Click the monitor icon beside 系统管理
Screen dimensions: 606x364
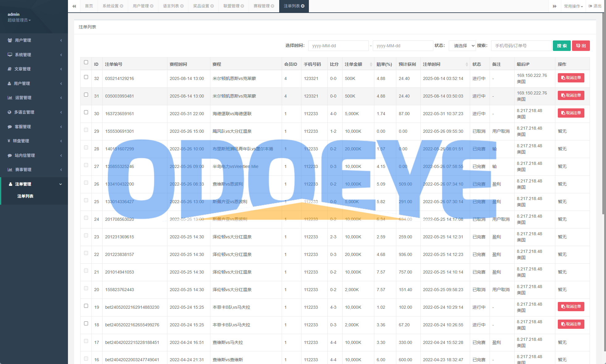[x=10, y=55]
